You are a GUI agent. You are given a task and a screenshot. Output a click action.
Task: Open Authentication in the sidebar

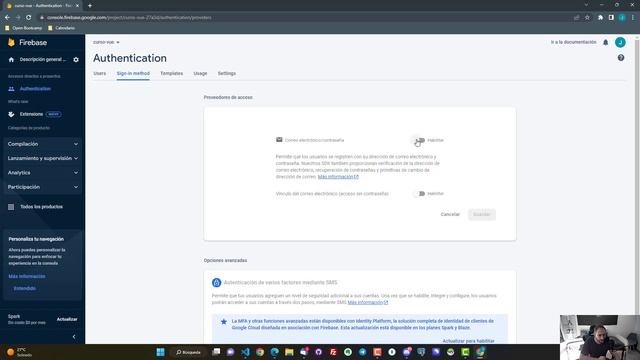coord(35,89)
